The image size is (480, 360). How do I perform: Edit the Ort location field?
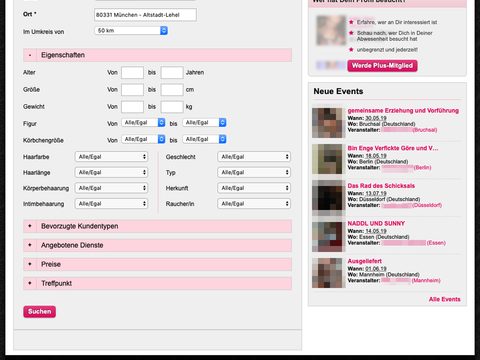[145, 15]
